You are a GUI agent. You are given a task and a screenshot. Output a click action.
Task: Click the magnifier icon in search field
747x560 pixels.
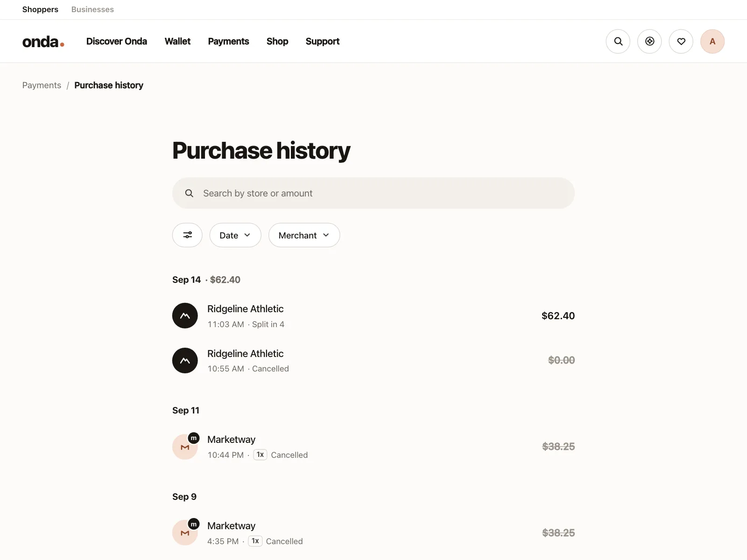pos(189,193)
